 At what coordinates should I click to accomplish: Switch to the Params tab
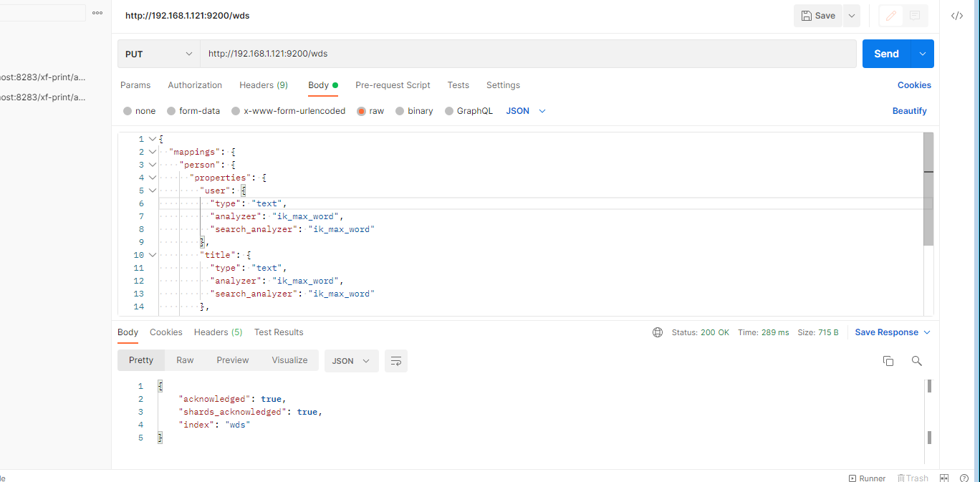pyautogui.click(x=135, y=85)
